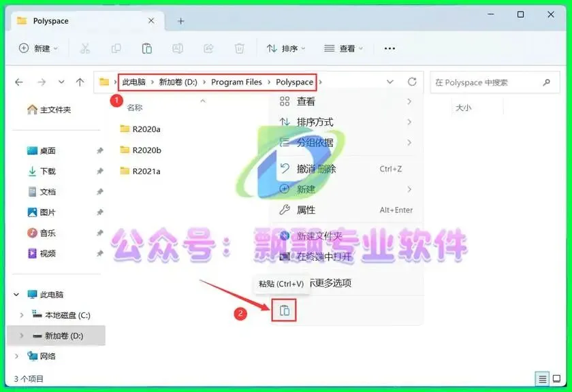The width and height of the screenshot is (572, 392).
Task: Click the Polyspace tab title
Action: tap(50, 21)
